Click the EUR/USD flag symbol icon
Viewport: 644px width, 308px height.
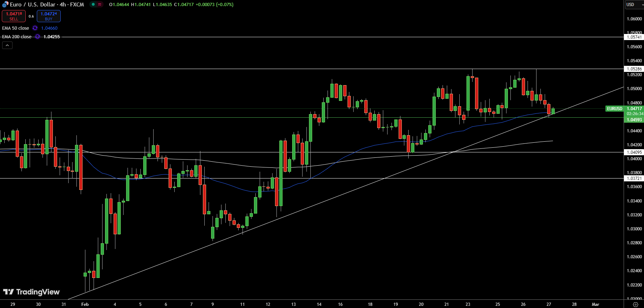click(5, 4)
